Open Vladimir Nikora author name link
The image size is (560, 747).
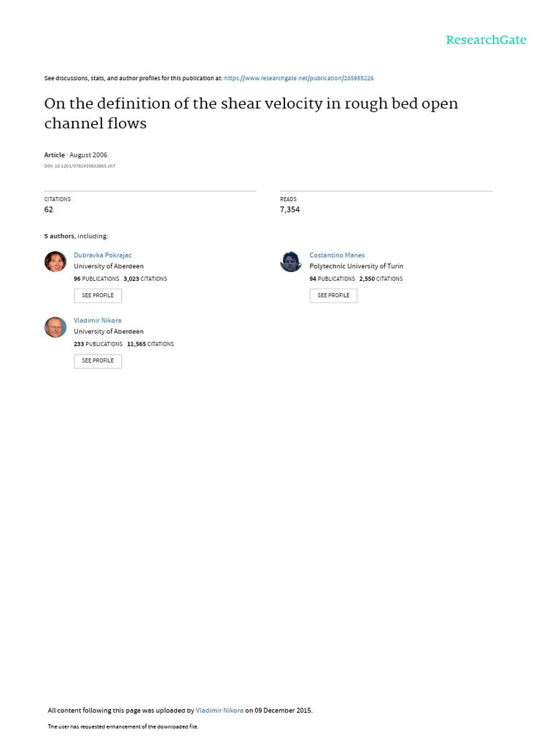pyautogui.click(x=98, y=321)
